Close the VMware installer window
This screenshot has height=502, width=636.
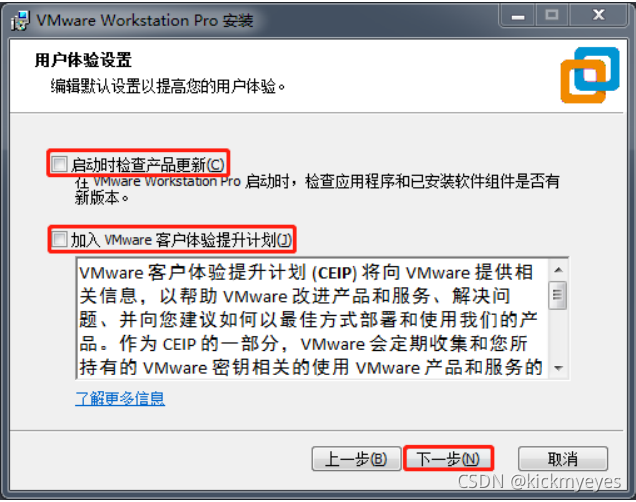(599, 16)
